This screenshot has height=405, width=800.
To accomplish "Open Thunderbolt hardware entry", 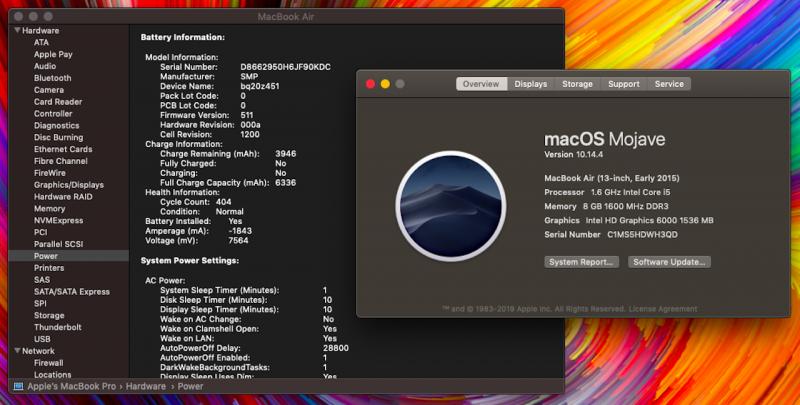I will 58,327.
